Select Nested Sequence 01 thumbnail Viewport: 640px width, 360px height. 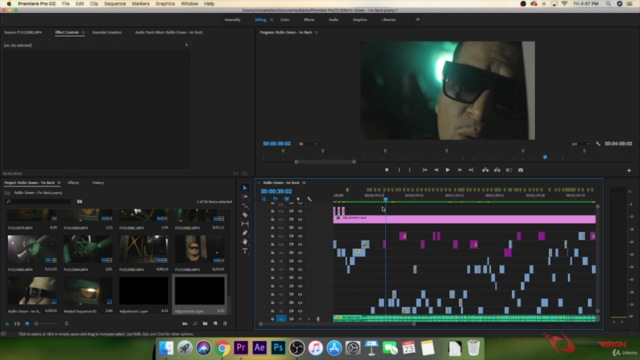pyautogui.click(x=88, y=291)
